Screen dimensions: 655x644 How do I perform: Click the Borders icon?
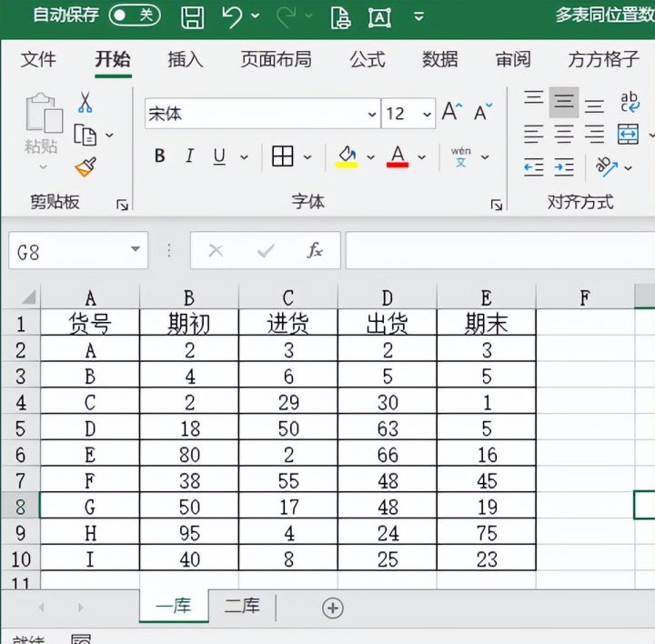point(283,156)
